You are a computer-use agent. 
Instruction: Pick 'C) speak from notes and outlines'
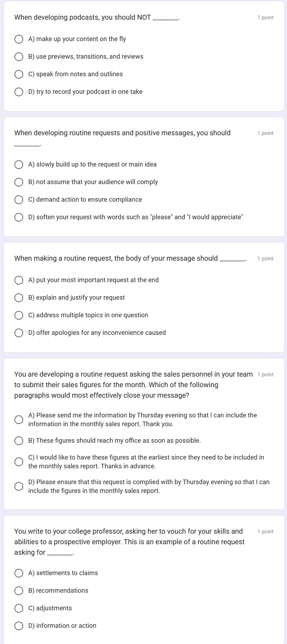click(19, 74)
